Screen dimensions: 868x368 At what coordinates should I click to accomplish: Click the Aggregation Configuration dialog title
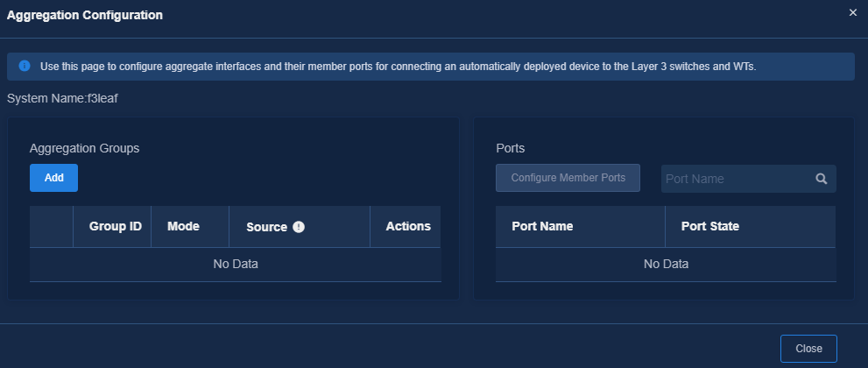(85, 16)
